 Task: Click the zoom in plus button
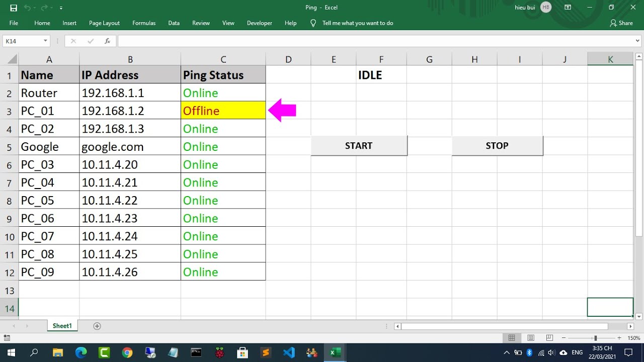pyautogui.click(x=619, y=338)
